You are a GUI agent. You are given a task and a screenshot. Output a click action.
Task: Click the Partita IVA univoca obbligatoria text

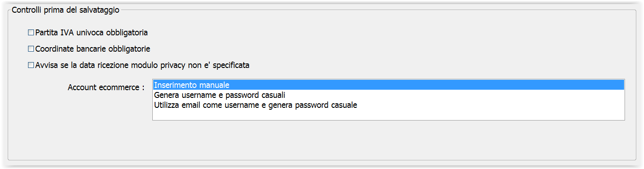(x=92, y=33)
